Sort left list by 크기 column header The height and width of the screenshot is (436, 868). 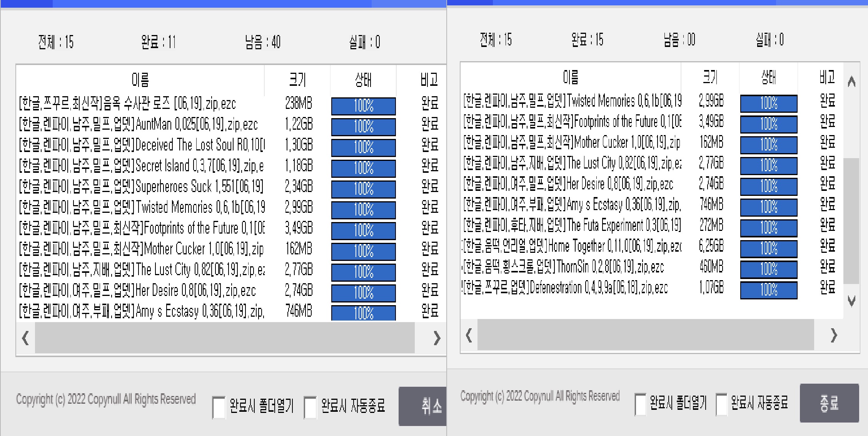tap(297, 80)
